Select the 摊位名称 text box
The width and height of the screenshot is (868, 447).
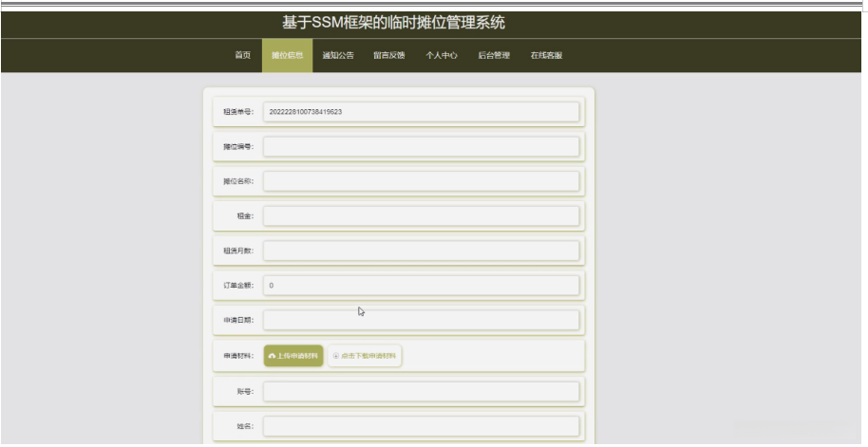click(x=422, y=181)
